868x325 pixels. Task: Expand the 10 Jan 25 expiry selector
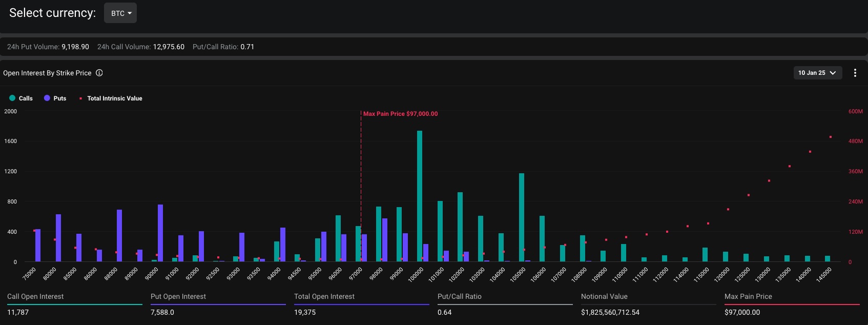click(x=812, y=73)
